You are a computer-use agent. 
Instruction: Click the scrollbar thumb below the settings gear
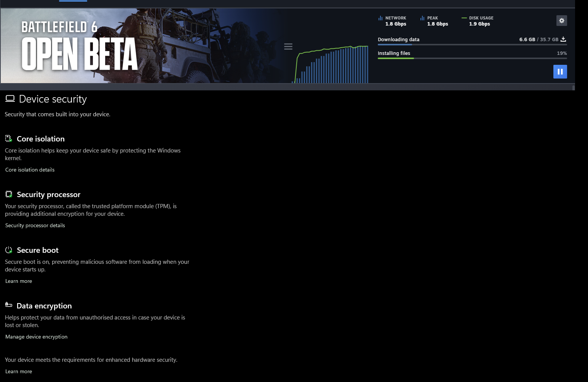click(574, 88)
